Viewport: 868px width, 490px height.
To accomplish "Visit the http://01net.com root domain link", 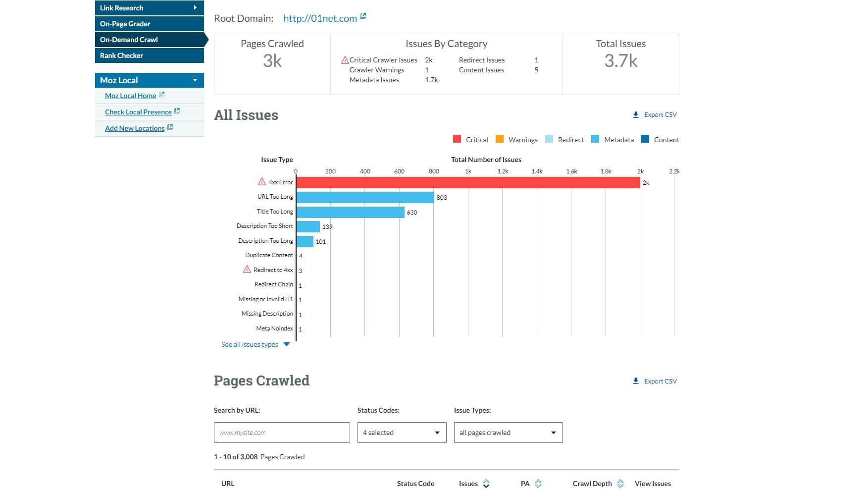I will [320, 18].
